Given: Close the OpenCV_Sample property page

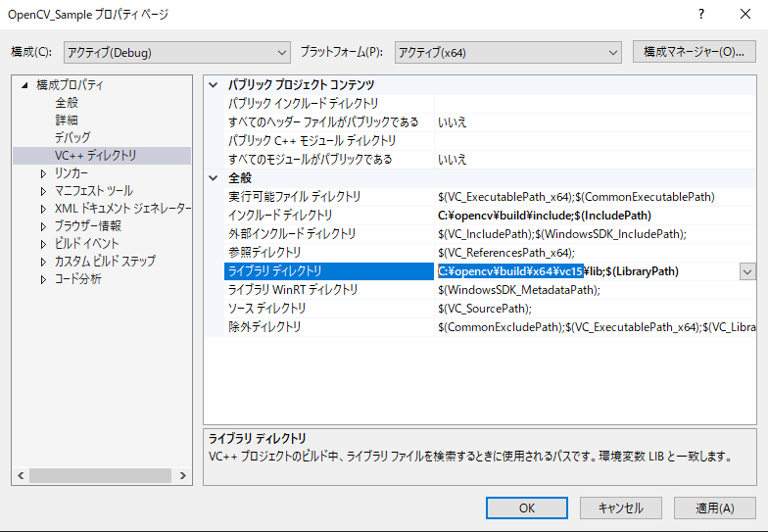Looking at the screenshot, I should click(x=744, y=14).
